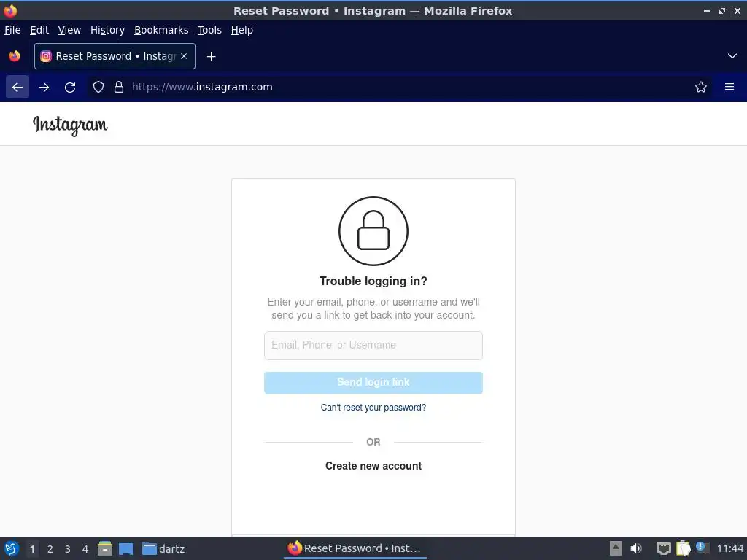Viewport: 747px width, 560px height.
Task: Click the notification alert tray icon
Action: coord(701,547)
